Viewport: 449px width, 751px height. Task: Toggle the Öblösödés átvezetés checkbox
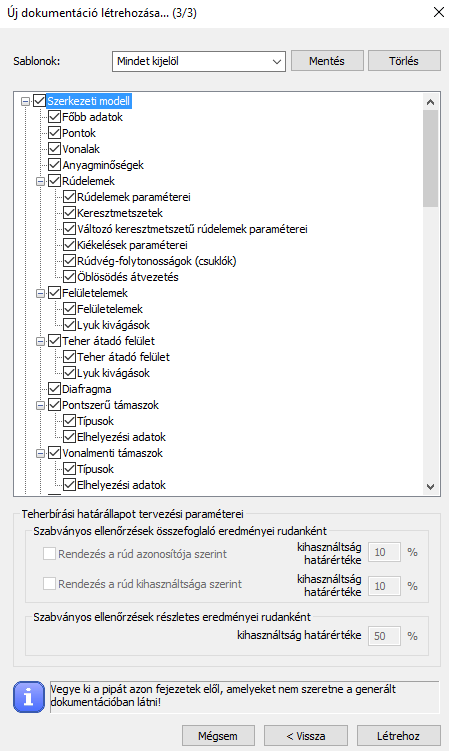[69, 277]
